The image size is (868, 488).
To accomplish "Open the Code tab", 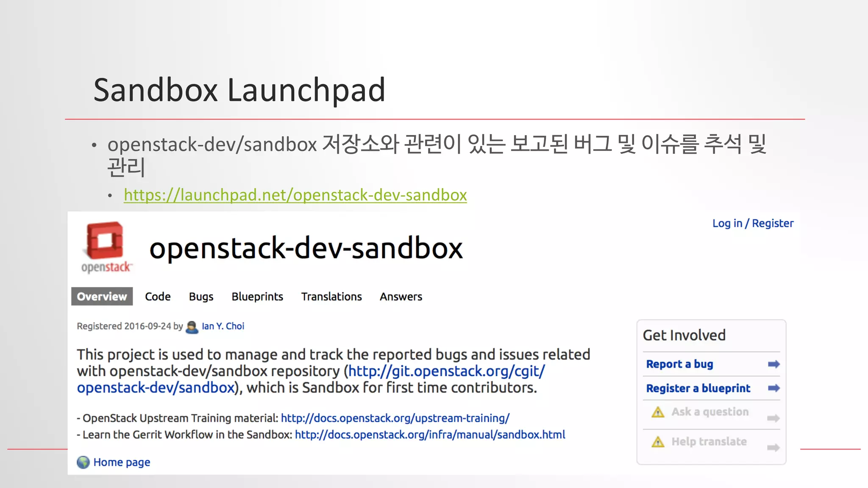I will (x=158, y=297).
